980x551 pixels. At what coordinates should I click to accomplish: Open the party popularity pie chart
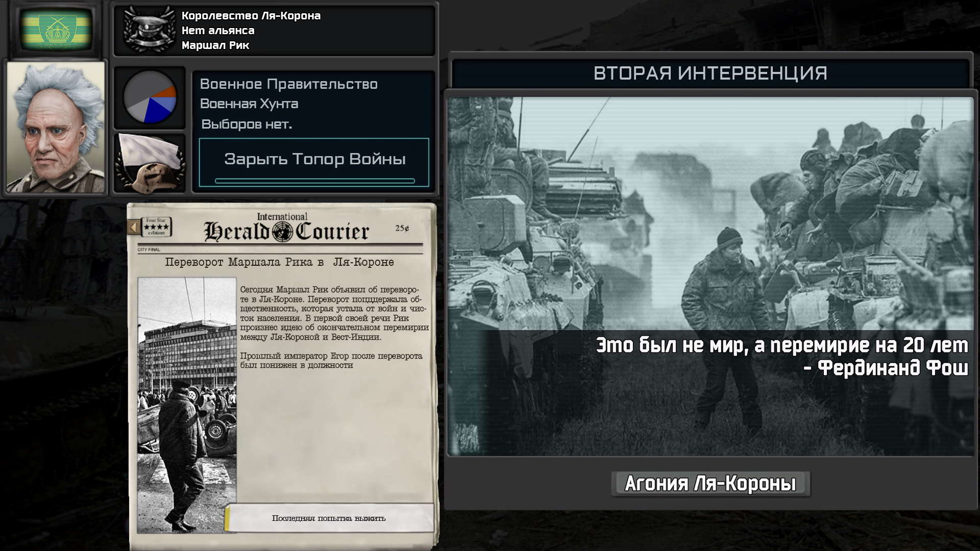click(150, 97)
